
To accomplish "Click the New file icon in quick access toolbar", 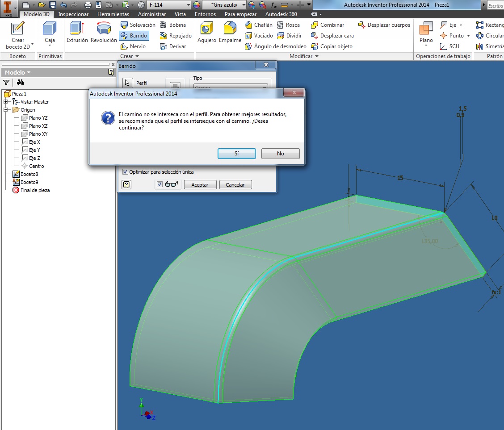I will pyautogui.click(x=26, y=5).
